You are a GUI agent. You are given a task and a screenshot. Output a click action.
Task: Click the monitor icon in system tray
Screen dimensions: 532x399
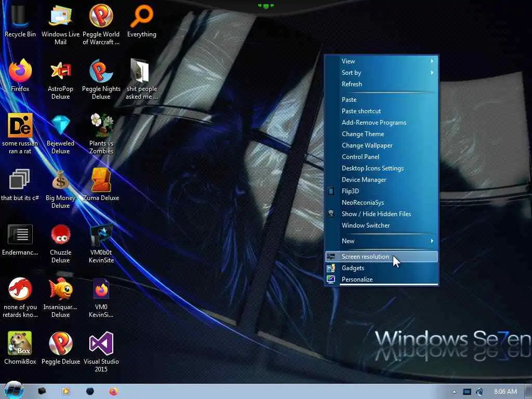tap(467, 392)
